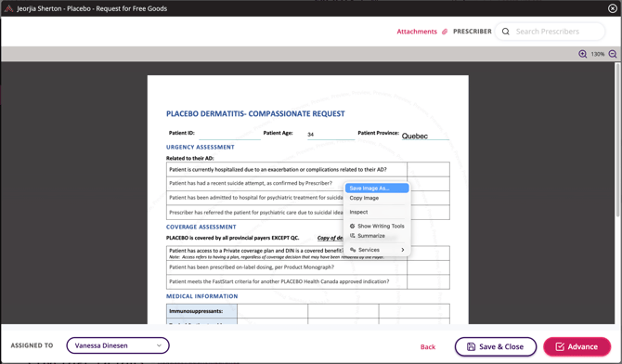Click the Related to their AD label
This screenshot has height=364, width=622.
point(190,158)
